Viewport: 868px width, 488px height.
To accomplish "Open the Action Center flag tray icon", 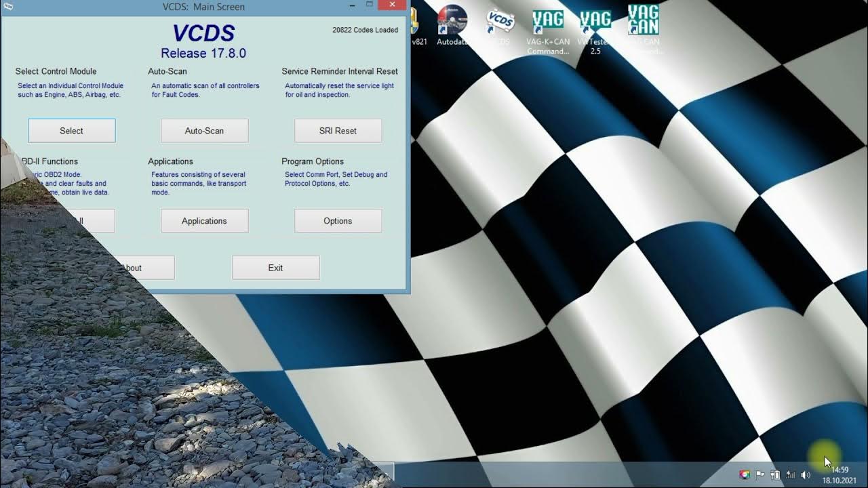I will point(760,475).
